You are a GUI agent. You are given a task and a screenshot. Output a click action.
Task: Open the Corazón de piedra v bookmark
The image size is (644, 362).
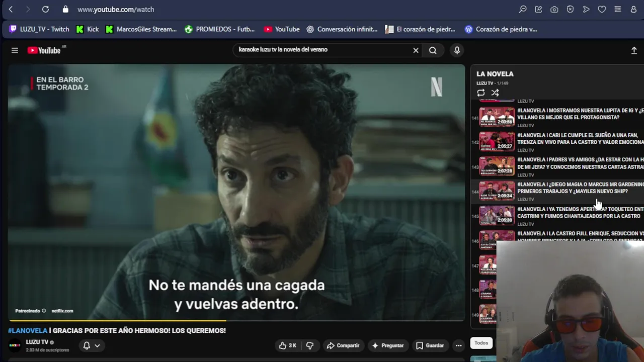point(501,29)
